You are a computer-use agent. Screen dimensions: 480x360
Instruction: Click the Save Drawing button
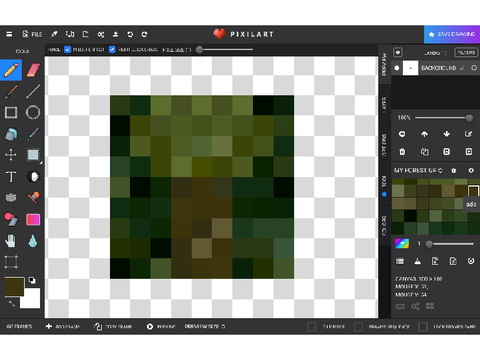[x=452, y=34]
